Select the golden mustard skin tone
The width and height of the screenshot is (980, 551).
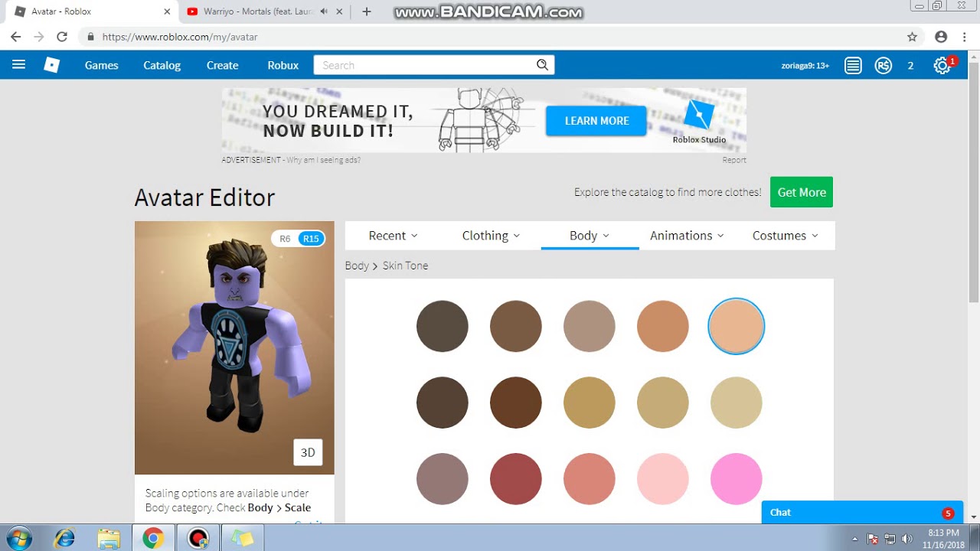click(x=590, y=403)
